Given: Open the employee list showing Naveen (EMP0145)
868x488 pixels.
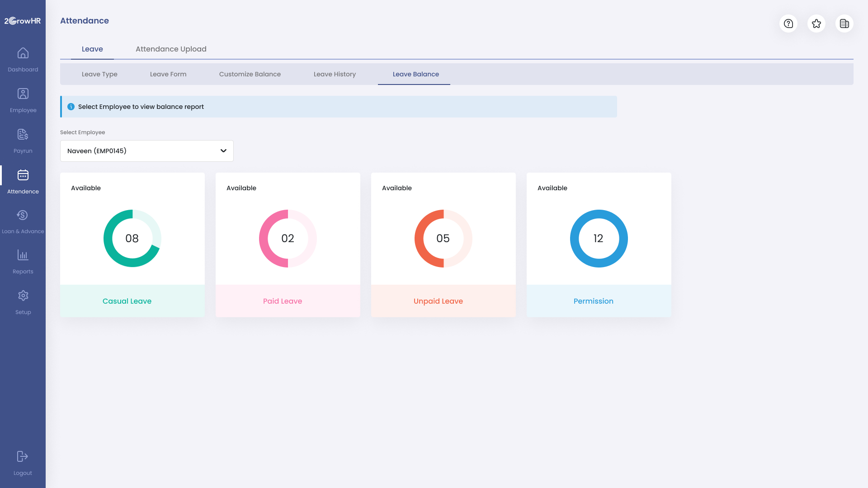Looking at the screenshot, I should 146,150.
